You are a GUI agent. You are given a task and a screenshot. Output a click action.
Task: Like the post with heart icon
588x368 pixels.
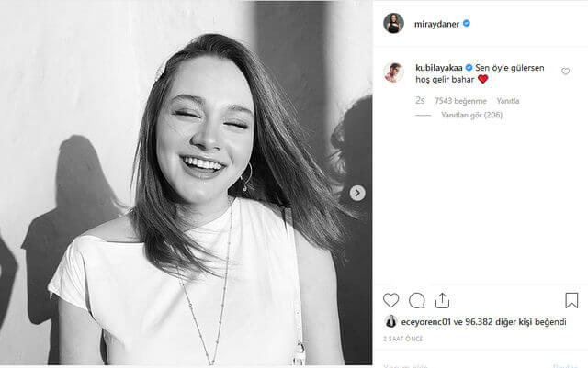coord(391,300)
